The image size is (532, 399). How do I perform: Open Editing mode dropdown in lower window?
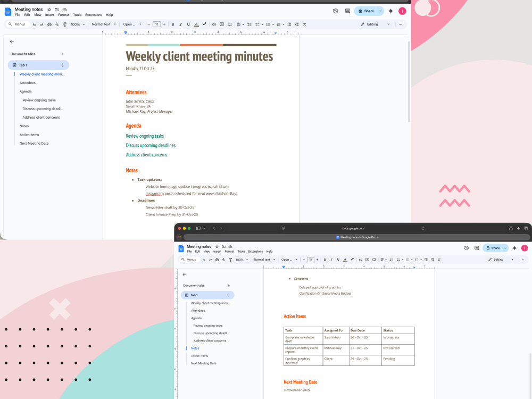501,260
